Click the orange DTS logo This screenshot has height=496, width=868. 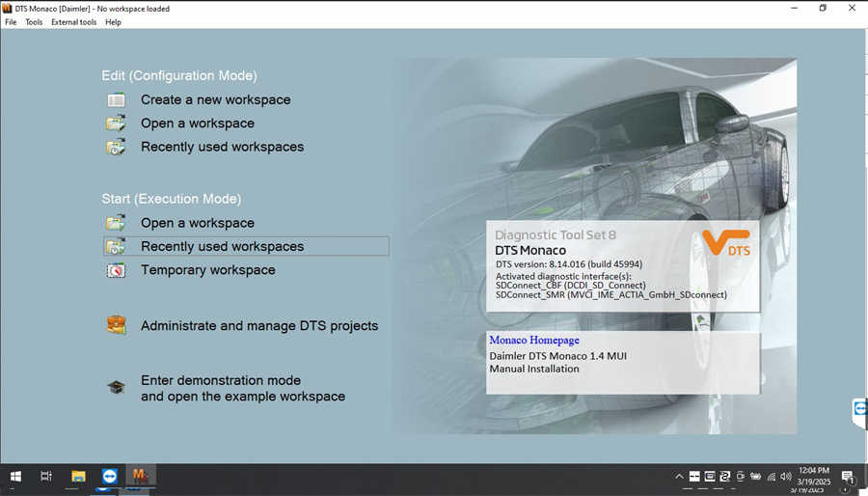(x=726, y=245)
